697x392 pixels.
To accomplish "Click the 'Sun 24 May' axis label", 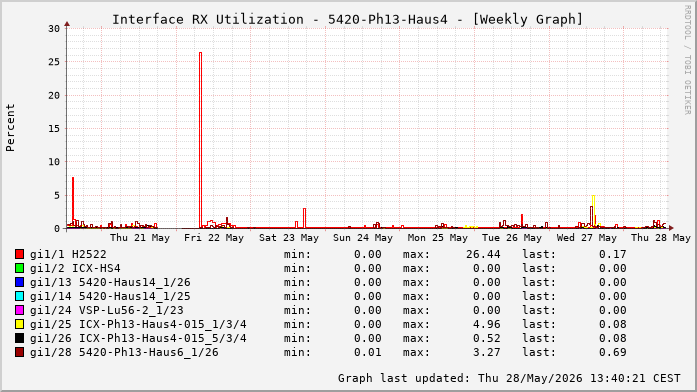I will (363, 238).
